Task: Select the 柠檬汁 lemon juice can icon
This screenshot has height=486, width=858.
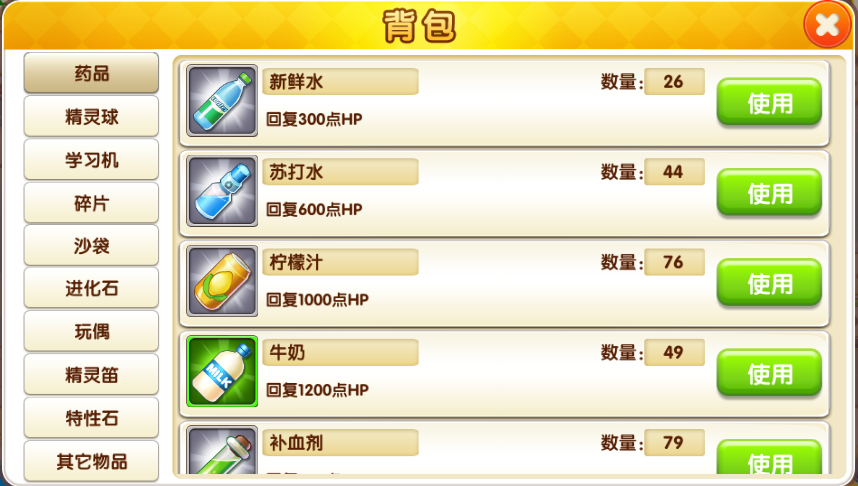Action: (x=222, y=281)
